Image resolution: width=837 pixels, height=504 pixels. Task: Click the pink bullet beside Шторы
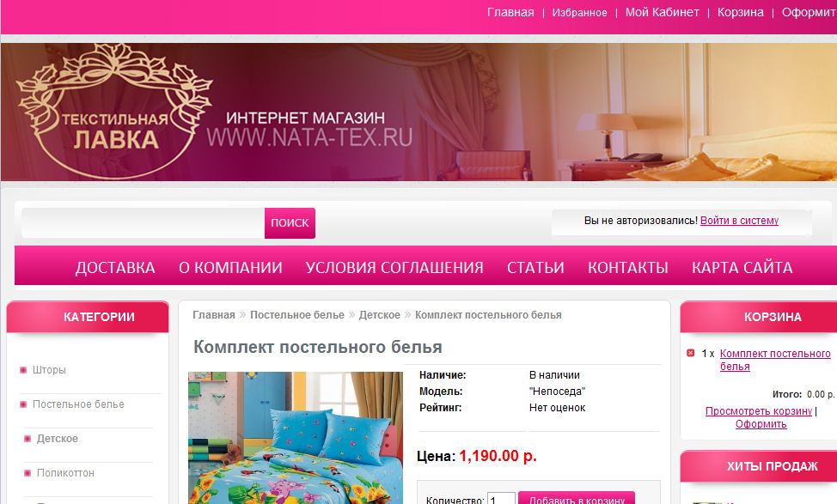23,370
